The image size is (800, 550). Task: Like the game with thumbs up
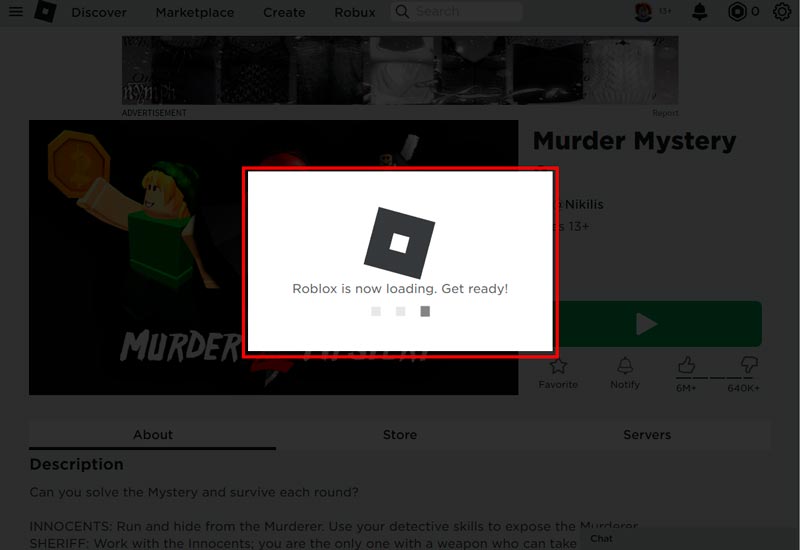[686, 365]
